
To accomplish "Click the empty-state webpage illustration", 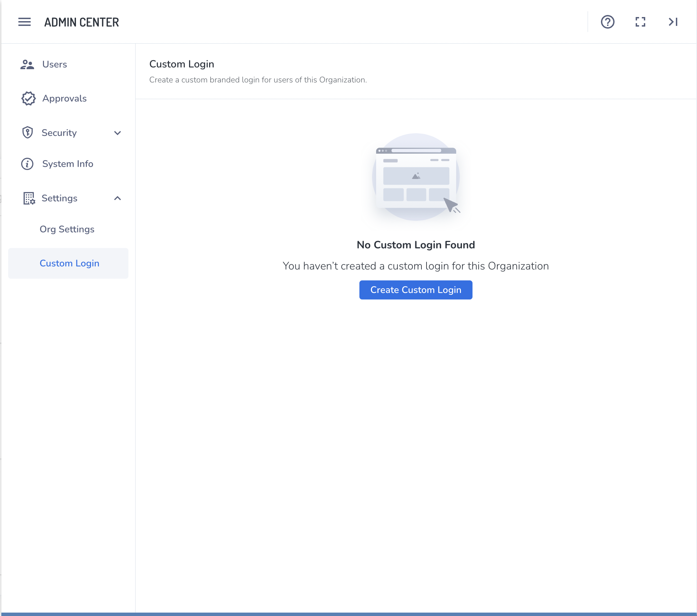I will coord(416,178).
